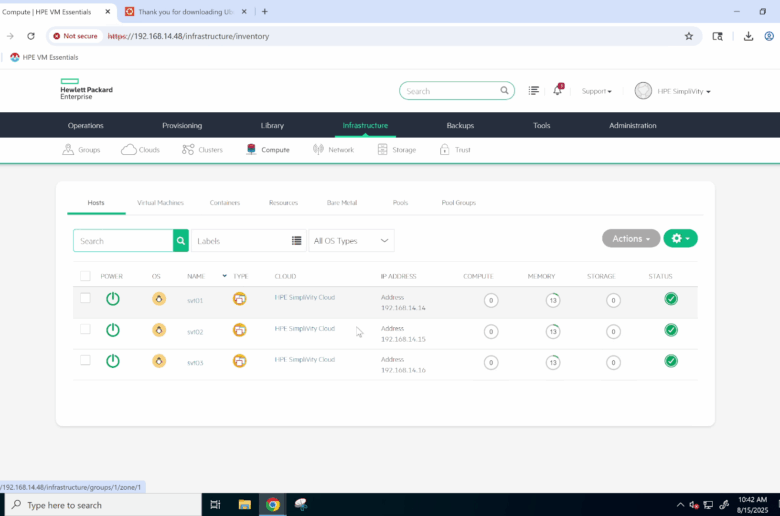Click the green status checkmark for svt01
Screen dimensions: 780x516
point(671,299)
